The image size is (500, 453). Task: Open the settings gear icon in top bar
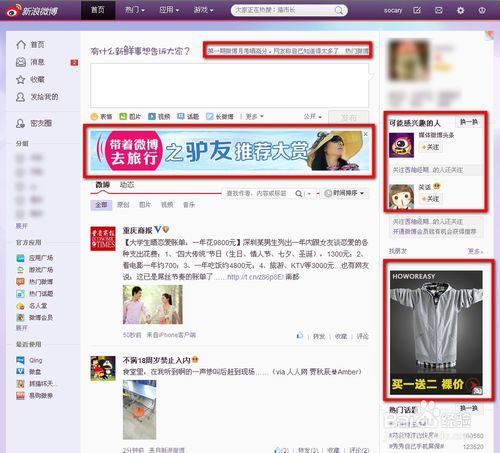460,10
